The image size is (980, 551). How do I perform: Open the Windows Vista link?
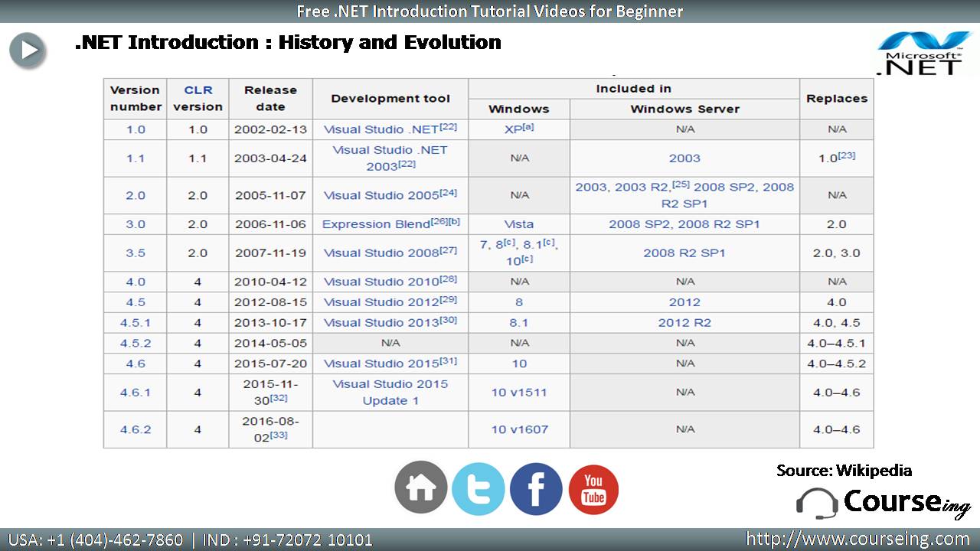[519, 224]
